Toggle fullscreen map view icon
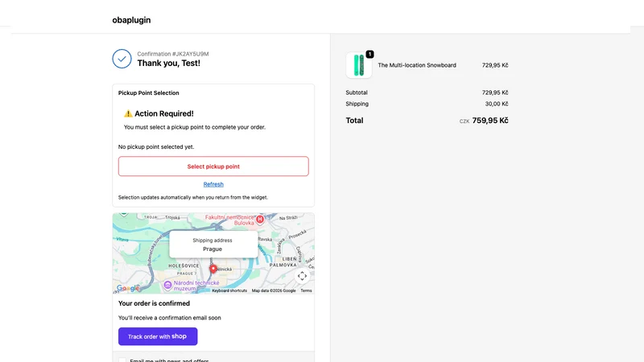Screen dimensions: 644x362 pyautogui.click(x=303, y=276)
